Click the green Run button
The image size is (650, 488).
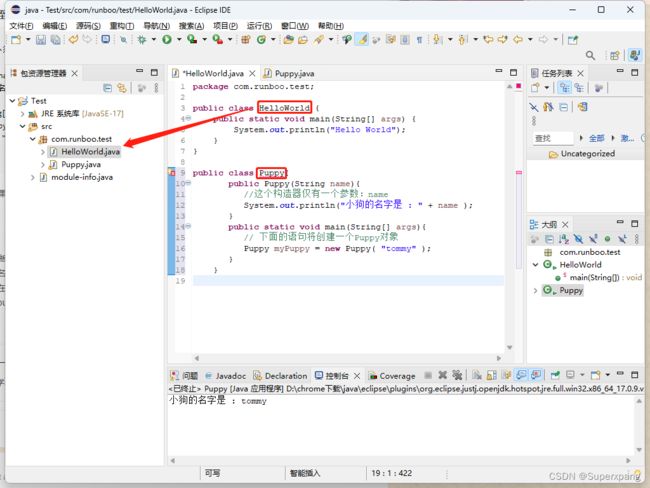click(167, 39)
